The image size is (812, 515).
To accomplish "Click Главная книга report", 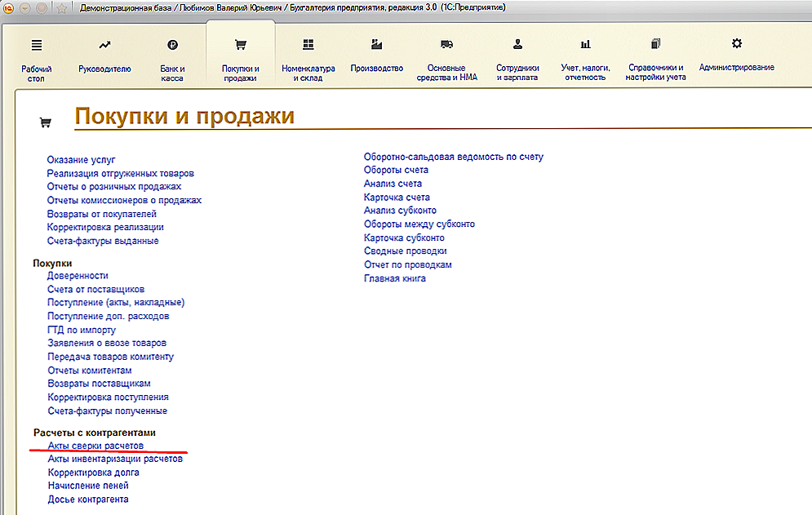I will pyautogui.click(x=395, y=278).
